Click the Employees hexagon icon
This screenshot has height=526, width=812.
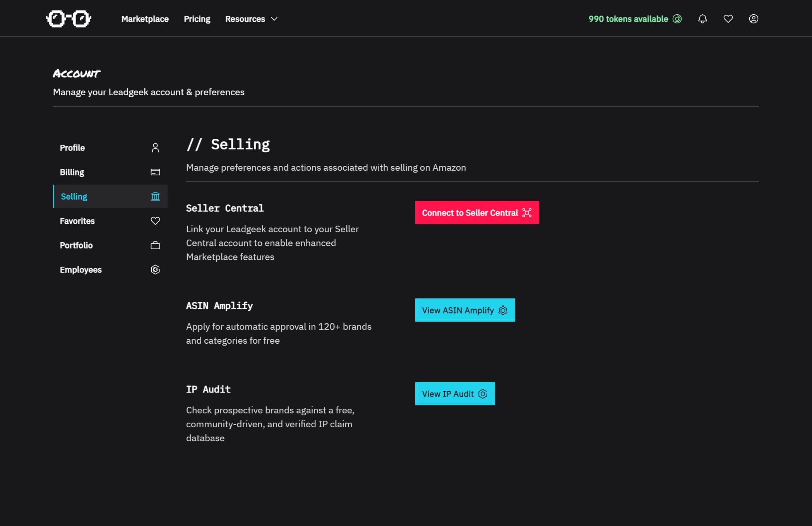[x=155, y=269]
